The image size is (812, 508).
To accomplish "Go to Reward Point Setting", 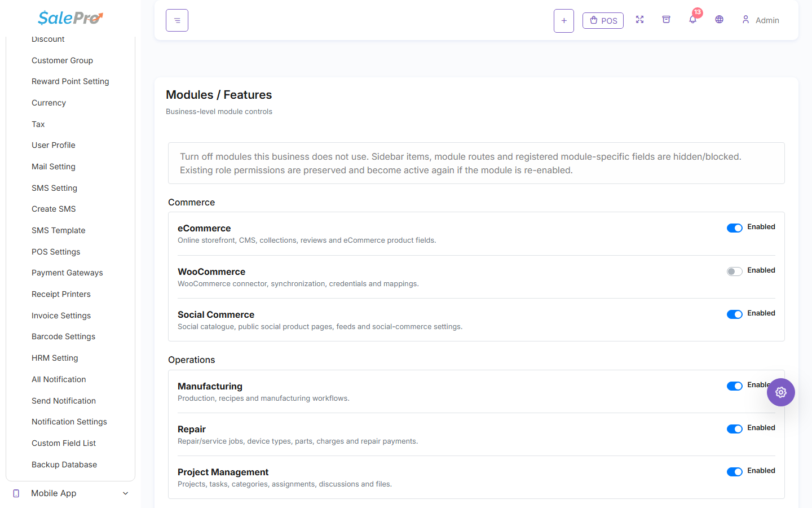I will [70, 81].
